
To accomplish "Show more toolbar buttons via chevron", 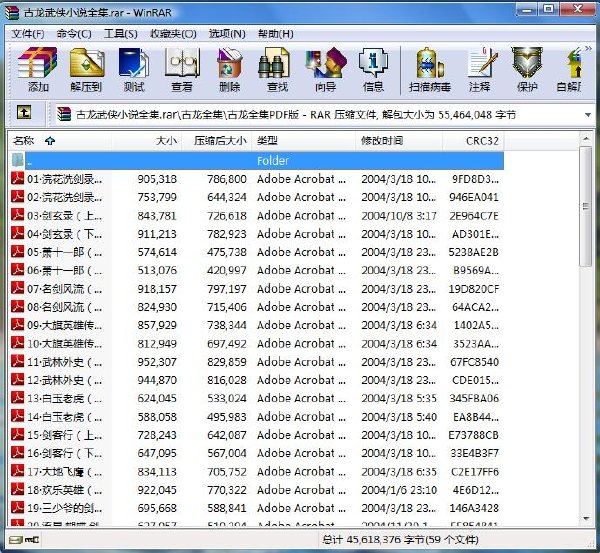I will [x=588, y=49].
